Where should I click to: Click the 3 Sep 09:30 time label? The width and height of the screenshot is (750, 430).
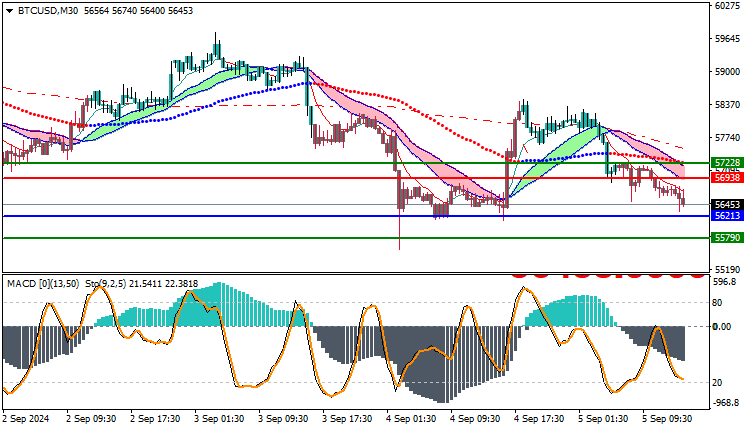tap(283, 419)
